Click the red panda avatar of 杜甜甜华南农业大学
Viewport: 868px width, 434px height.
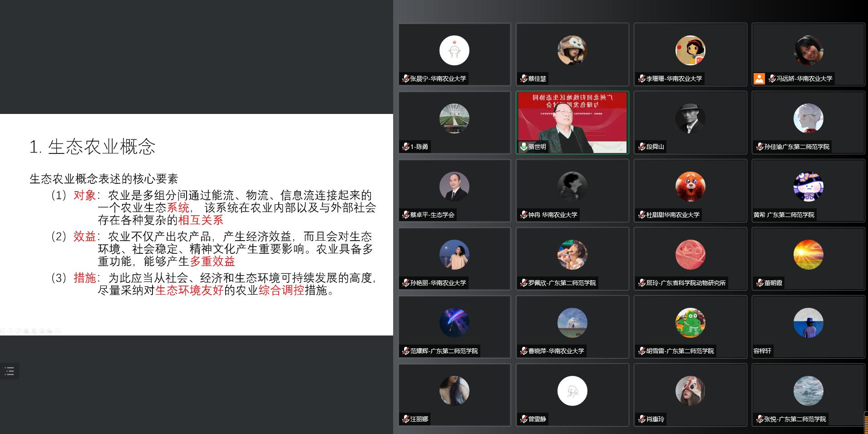pos(690,187)
